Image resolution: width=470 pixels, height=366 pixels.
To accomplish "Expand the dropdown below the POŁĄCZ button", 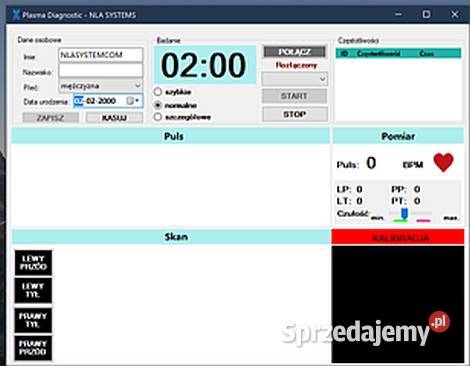I will pos(295,79).
